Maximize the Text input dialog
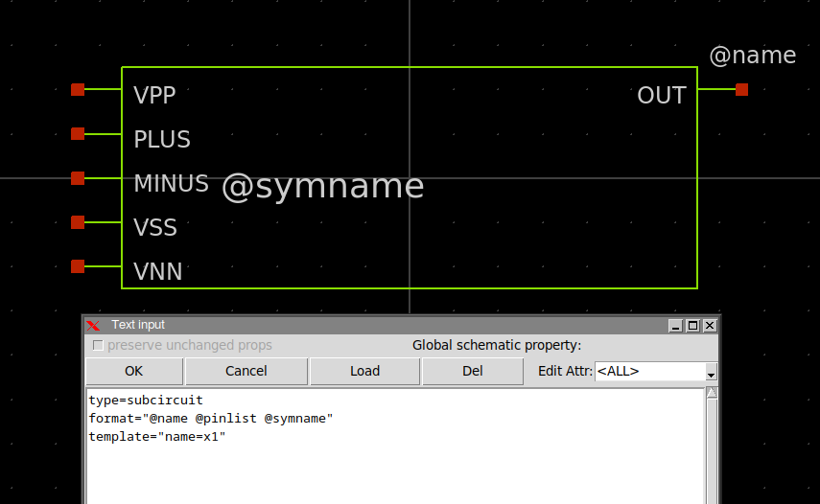 (x=693, y=326)
